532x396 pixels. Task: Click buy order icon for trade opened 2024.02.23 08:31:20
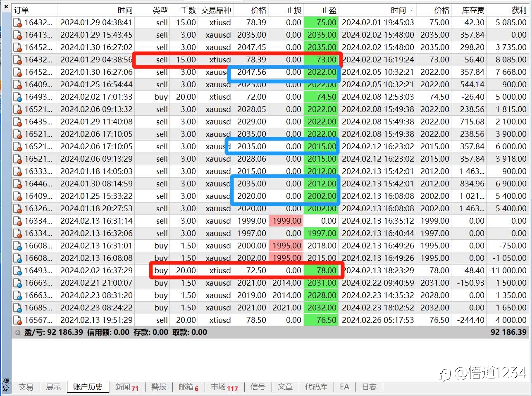click(17, 296)
